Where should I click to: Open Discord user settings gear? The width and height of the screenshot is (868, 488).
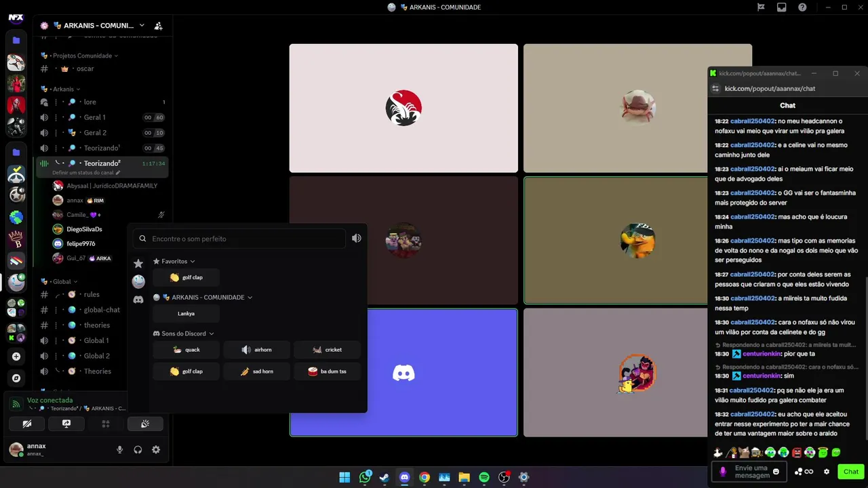pos(156,449)
